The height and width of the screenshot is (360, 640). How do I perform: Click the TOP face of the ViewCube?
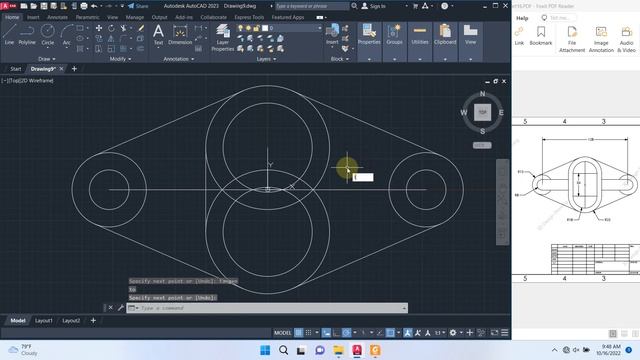(x=482, y=112)
